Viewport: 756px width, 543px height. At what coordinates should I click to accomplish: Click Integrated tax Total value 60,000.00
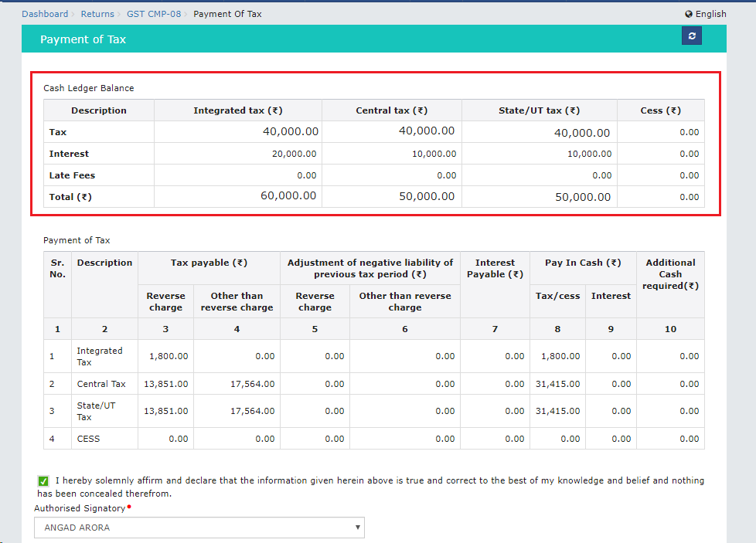(x=288, y=195)
